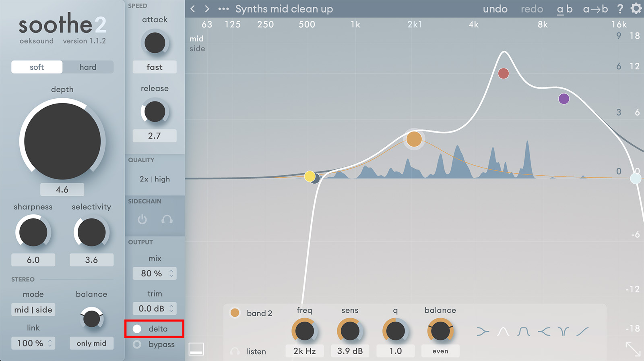Click the release value 2.7 field
The height and width of the screenshot is (361, 644).
[155, 136]
